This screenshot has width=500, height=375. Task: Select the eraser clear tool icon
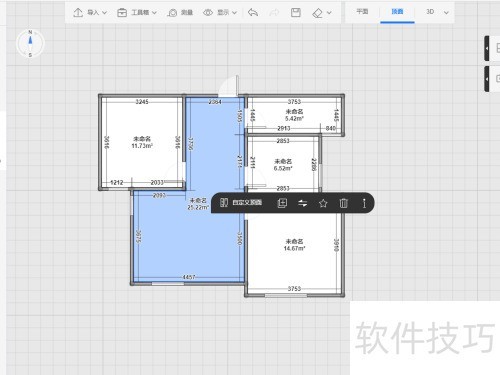point(317,13)
